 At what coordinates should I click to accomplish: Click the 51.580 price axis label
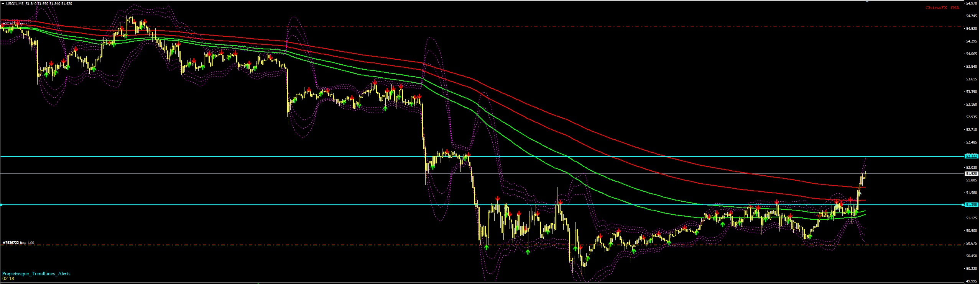tap(972, 193)
